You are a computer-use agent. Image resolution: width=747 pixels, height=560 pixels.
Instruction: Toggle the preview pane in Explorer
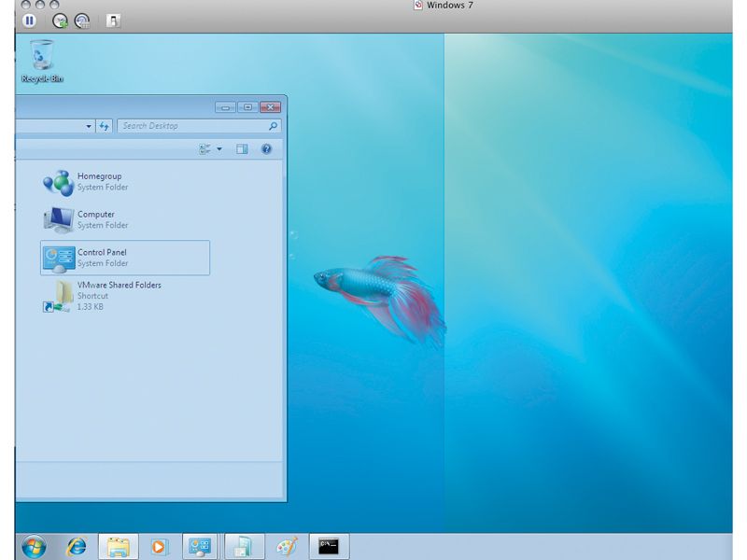click(x=244, y=147)
